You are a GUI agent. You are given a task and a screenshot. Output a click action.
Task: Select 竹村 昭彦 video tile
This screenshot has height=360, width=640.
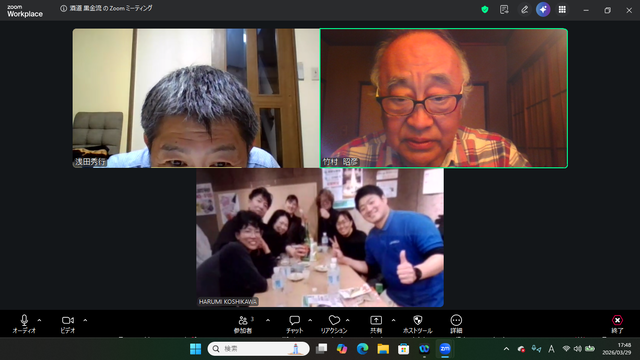[444, 98]
